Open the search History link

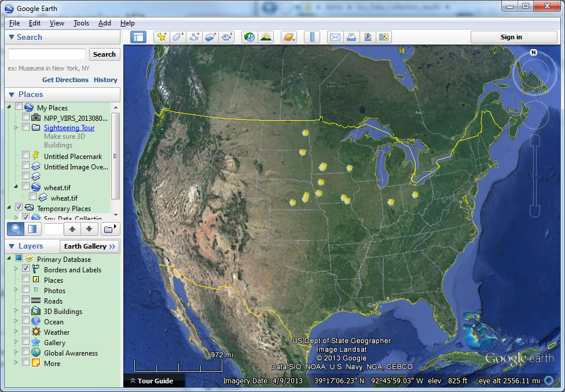(x=105, y=80)
